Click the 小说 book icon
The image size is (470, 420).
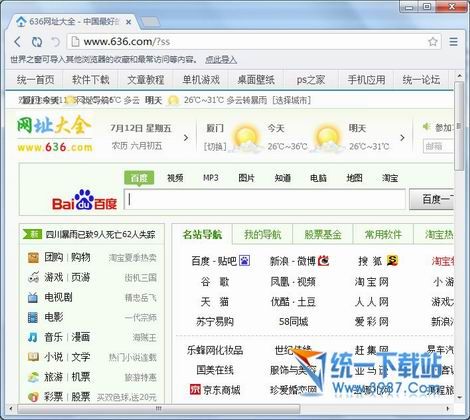(33, 357)
